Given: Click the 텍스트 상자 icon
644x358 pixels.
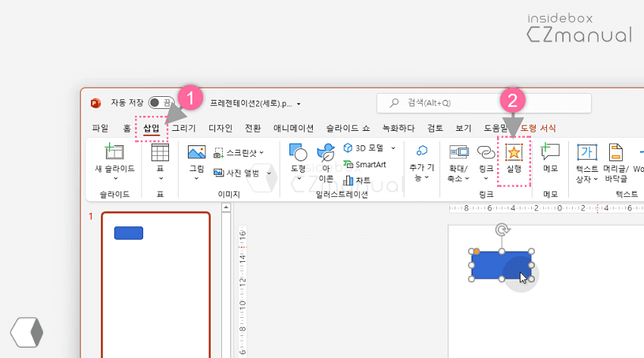Looking at the screenshot, I should (586, 152).
